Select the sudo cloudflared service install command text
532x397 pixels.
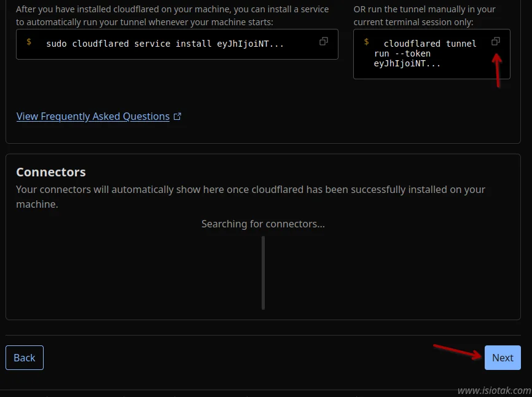[165, 44]
